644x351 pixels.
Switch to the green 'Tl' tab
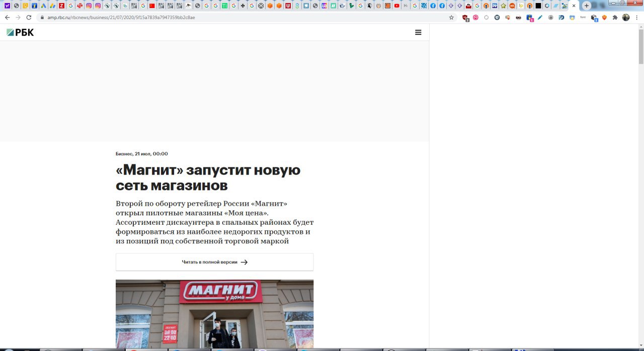224,6
